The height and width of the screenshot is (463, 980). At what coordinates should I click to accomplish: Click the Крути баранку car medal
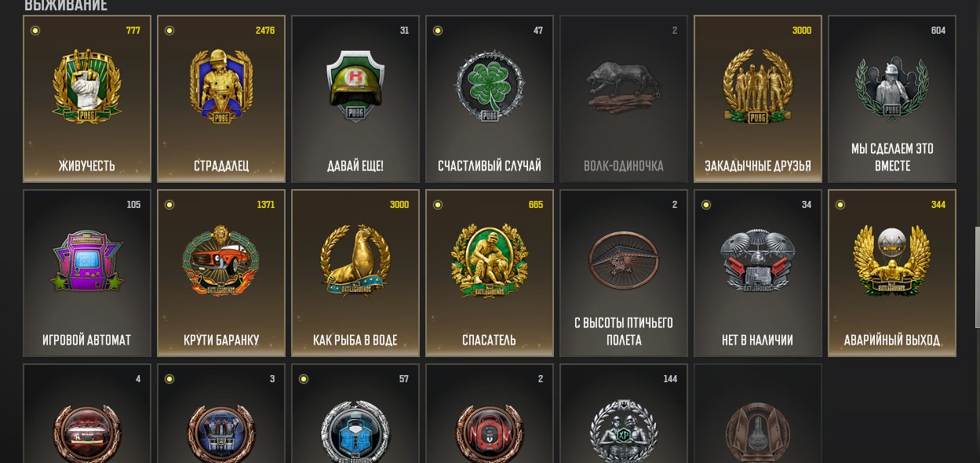(221, 273)
